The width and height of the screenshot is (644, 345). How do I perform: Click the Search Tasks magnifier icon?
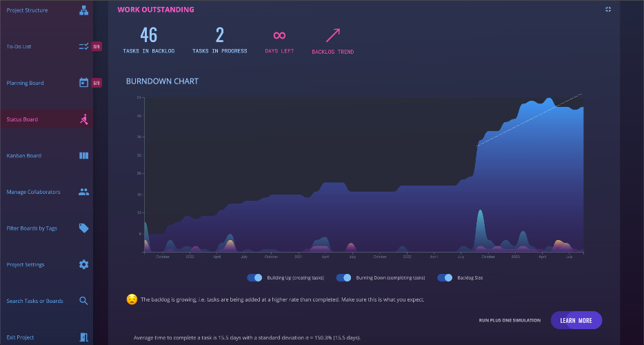click(84, 301)
